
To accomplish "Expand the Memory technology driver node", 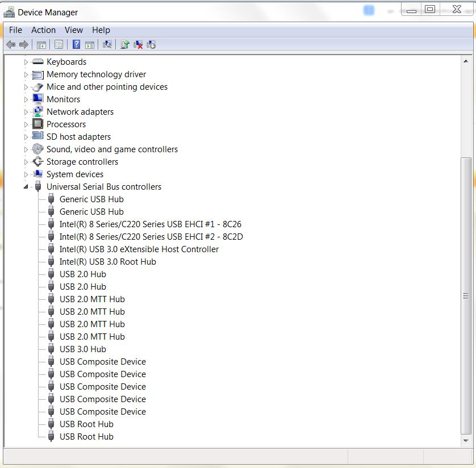I will (26, 74).
